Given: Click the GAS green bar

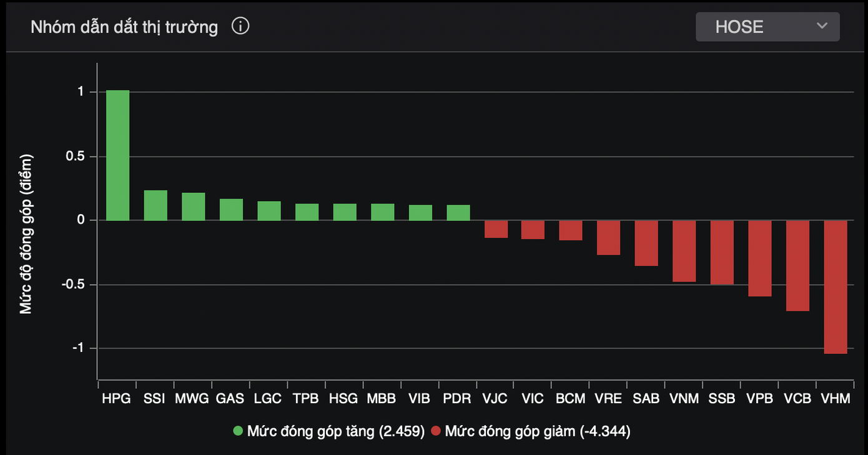Looking at the screenshot, I should [x=231, y=210].
